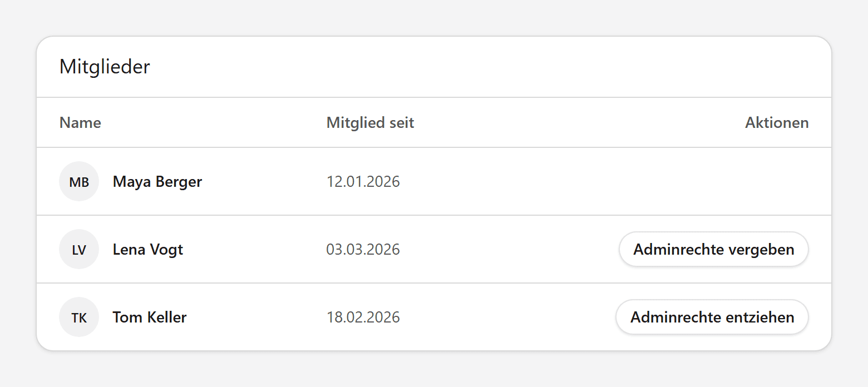Click date 18.02.2026 in Tom's row

(x=363, y=317)
